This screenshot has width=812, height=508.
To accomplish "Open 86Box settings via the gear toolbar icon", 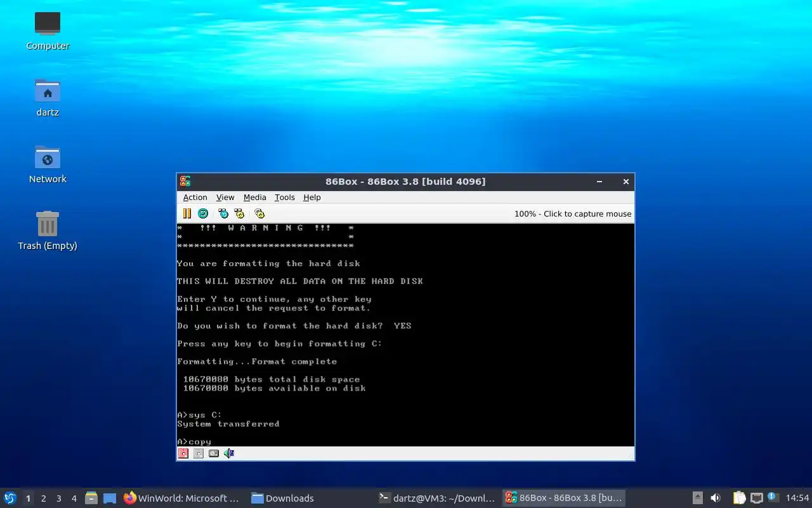I will (x=259, y=213).
